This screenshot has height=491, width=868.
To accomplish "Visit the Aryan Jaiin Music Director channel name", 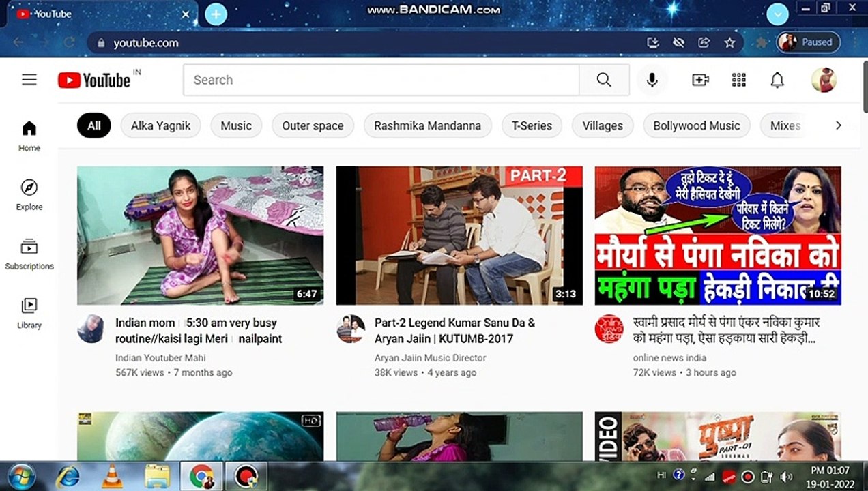I will [x=431, y=358].
